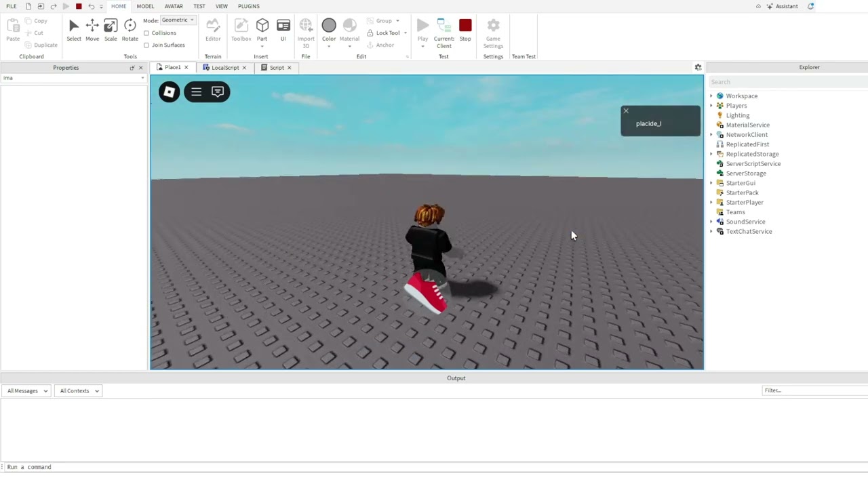Switch to the Script document tab
Screen dimensions: 868x488
277,68
